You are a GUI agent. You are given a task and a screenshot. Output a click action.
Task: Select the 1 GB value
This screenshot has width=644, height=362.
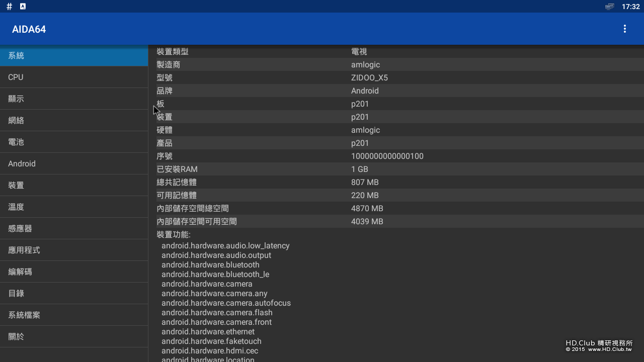tap(360, 169)
